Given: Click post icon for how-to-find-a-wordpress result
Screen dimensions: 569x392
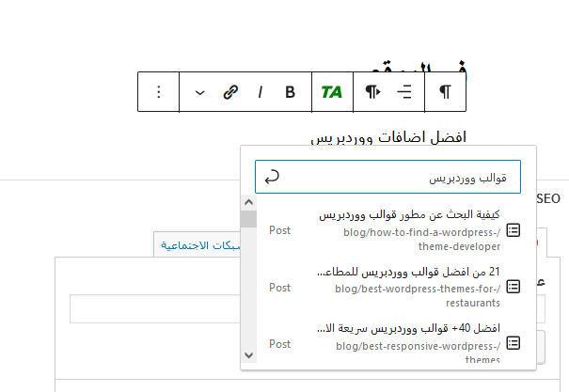Looking at the screenshot, I should click(514, 230).
